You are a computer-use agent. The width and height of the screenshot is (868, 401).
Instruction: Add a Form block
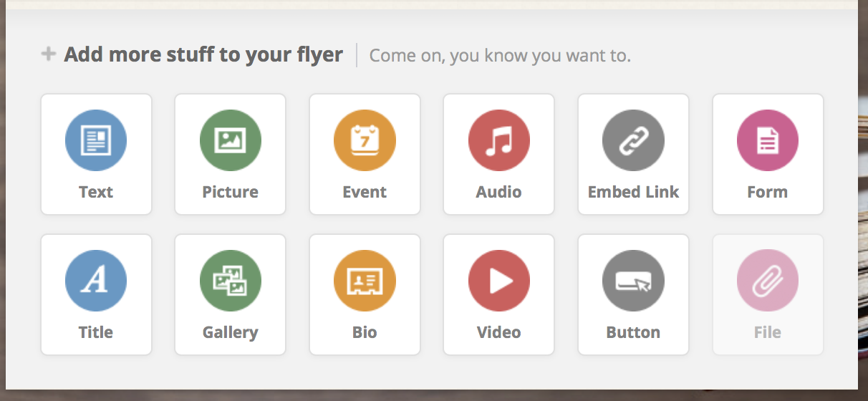[x=768, y=154]
